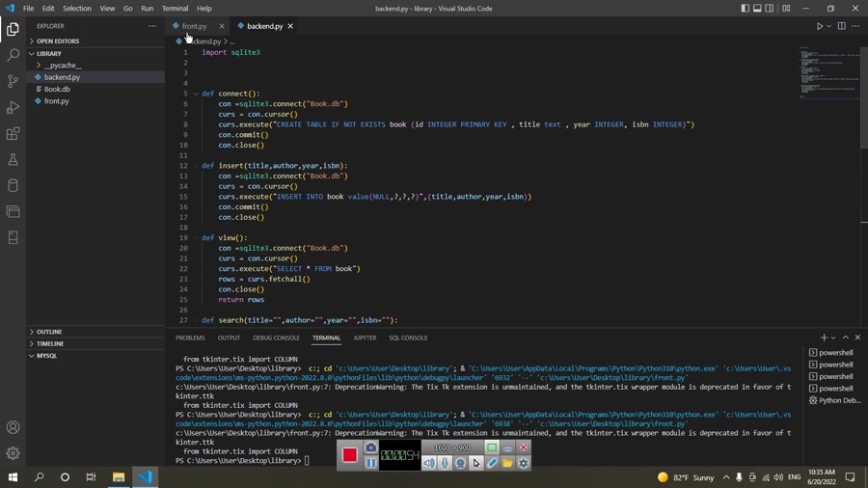Open the Source Control view
The image size is (868, 488).
click(x=13, y=82)
